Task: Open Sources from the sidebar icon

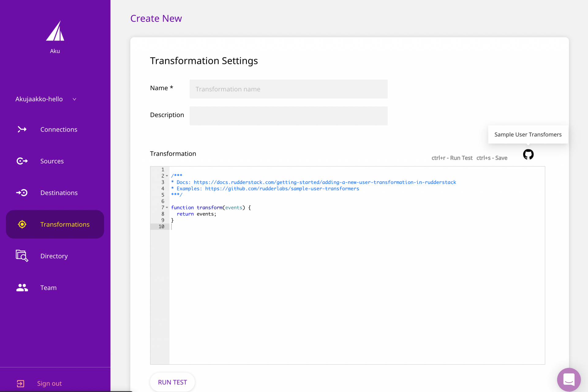Action: [22, 161]
